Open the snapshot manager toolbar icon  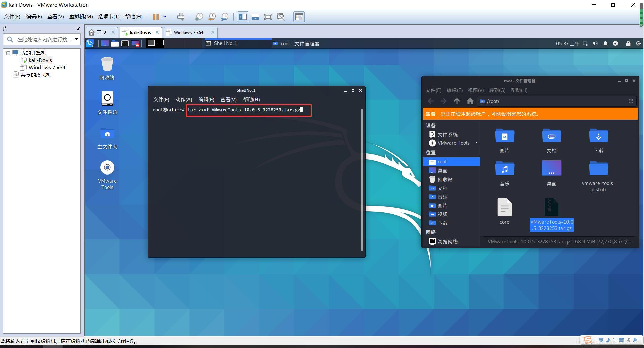225,17
